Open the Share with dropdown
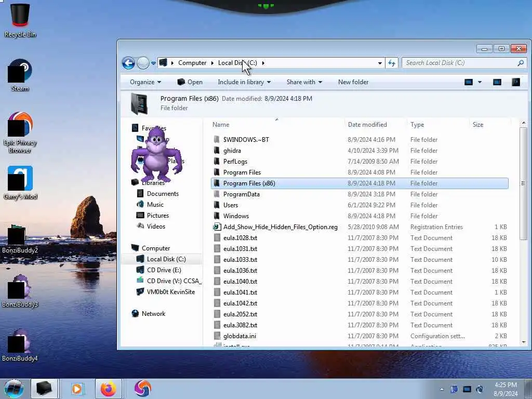This screenshot has width=532, height=399. click(x=304, y=82)
